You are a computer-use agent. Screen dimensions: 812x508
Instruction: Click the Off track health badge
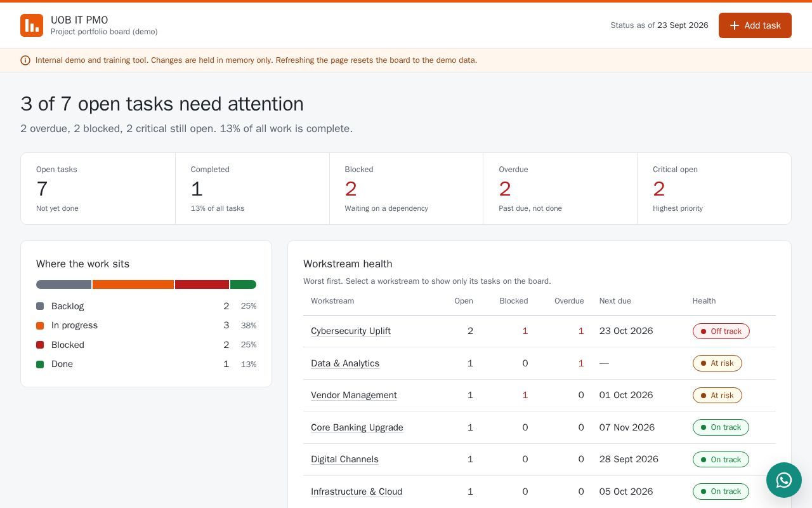click(721, 331)
